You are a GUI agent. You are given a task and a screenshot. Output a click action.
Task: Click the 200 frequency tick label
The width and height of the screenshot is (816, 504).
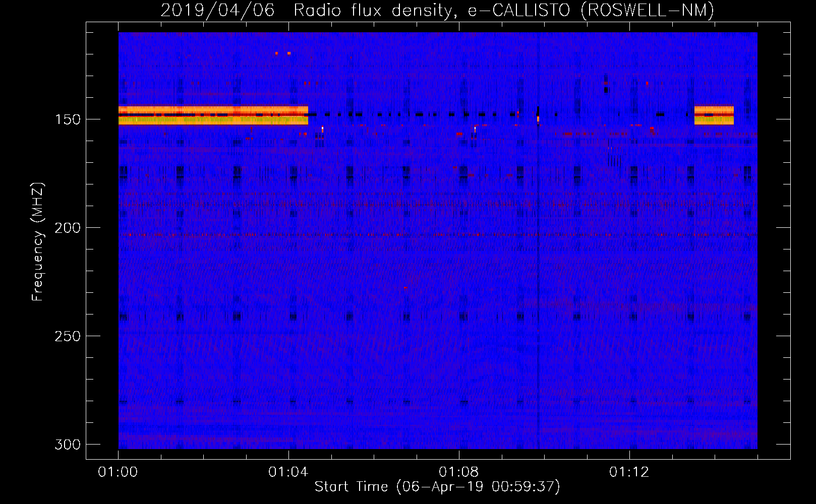[68, 228]
